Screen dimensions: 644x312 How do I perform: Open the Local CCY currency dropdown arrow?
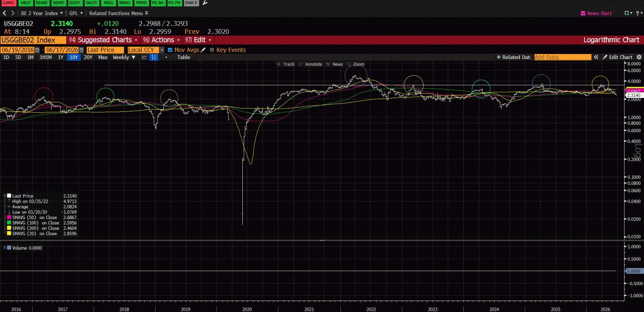click(x=162, y=50)
